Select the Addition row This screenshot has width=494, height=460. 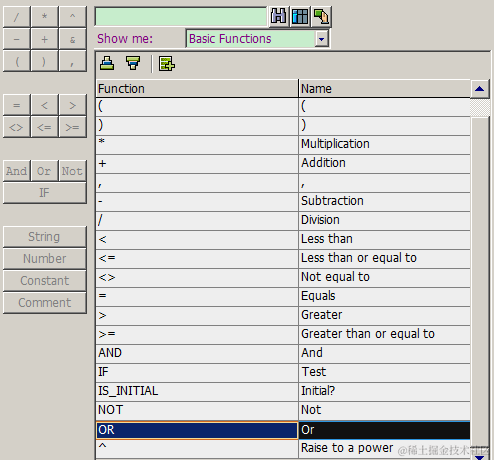click(283, 163)
